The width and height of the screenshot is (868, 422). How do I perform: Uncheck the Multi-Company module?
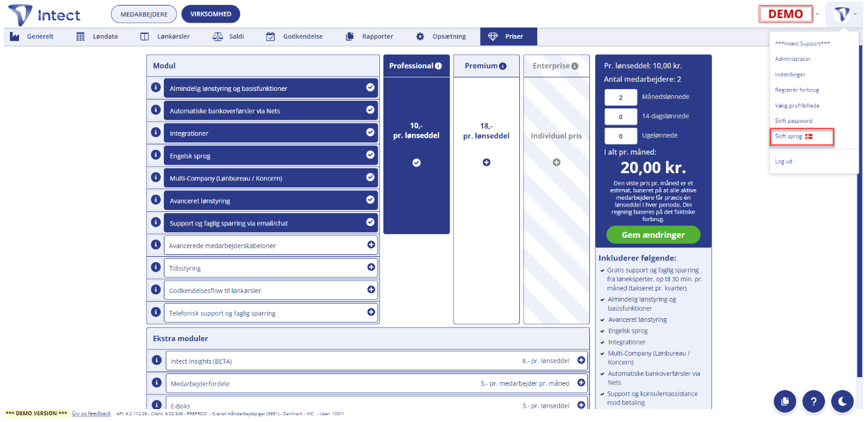pos(370,177)
